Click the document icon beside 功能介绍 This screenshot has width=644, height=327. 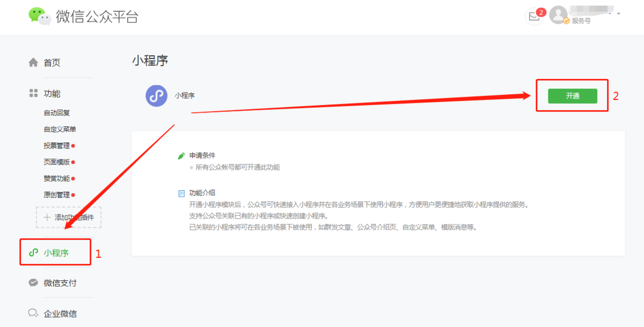[x=181, y=193]
